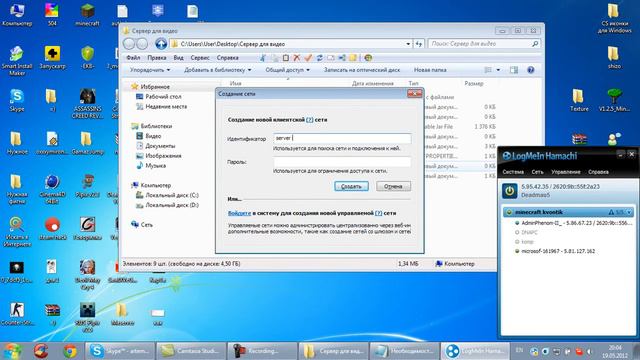Open Camtasia Studio taskbar button
This screenshot has width=640, height=360.
[x=191, y=351]
